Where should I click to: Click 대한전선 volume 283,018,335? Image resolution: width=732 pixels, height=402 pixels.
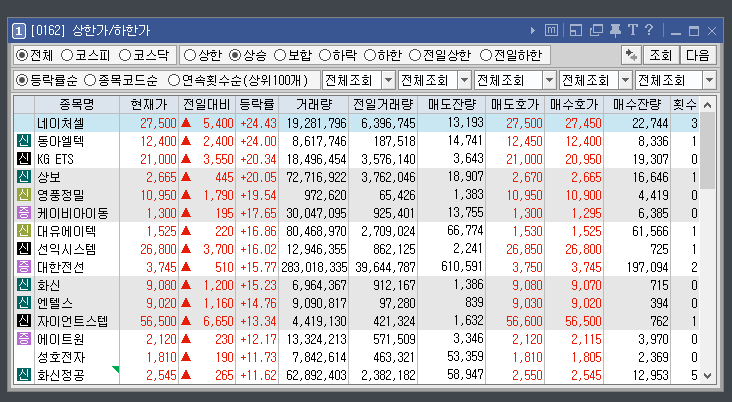coord(314,267)
